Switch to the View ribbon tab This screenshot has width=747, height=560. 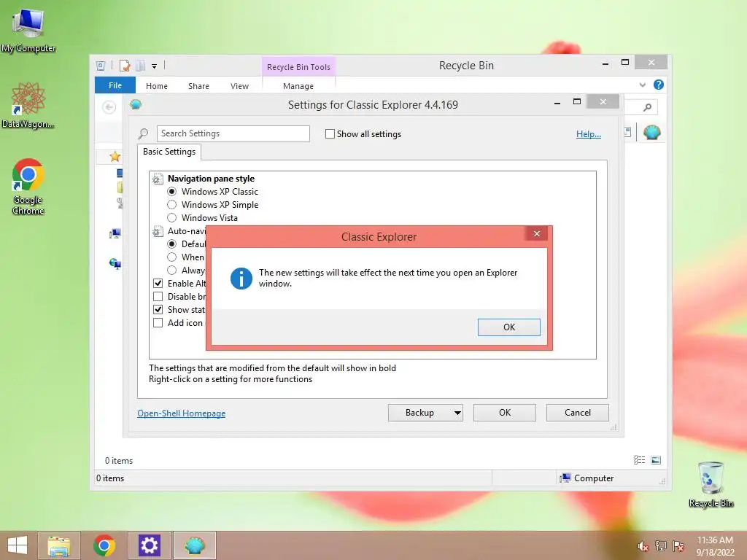[x=239, y=86]
